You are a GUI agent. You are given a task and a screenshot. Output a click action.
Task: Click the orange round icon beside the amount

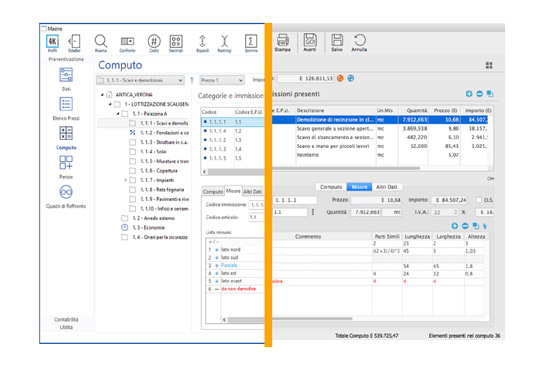(340, 78)
